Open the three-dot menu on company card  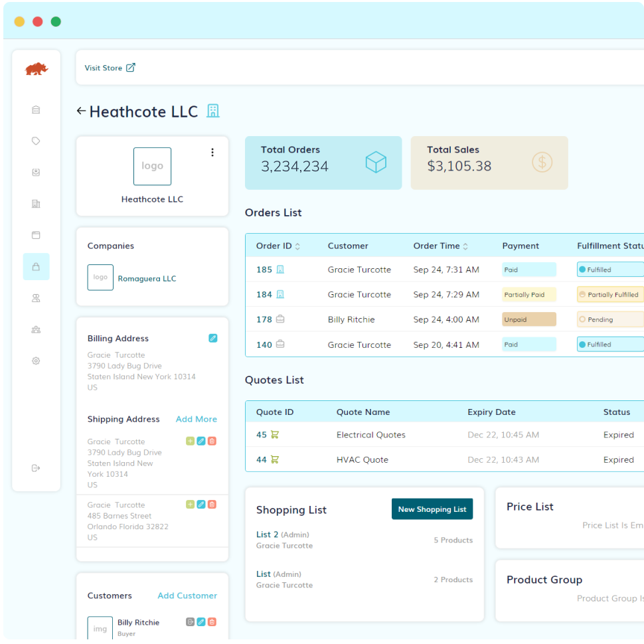click(x=212, y=152)
